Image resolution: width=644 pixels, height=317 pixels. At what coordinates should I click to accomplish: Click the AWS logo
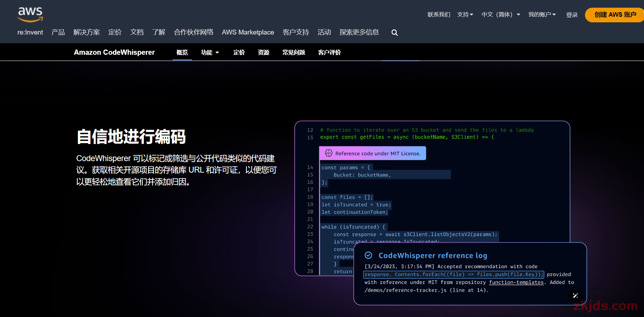tap(30, 14)
